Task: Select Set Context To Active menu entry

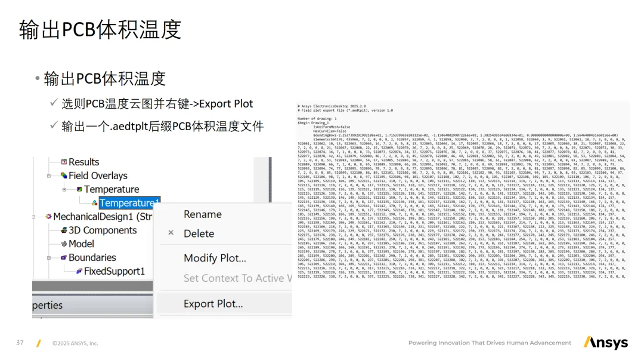Action: point(238,278)
